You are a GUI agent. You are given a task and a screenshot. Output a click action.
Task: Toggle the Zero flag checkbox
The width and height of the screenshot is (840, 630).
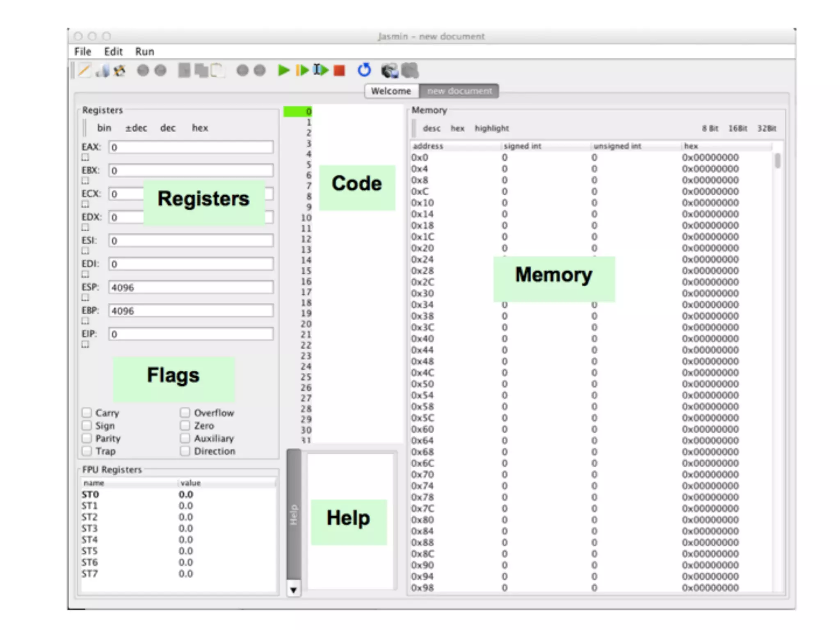click(x=185, y=425)
